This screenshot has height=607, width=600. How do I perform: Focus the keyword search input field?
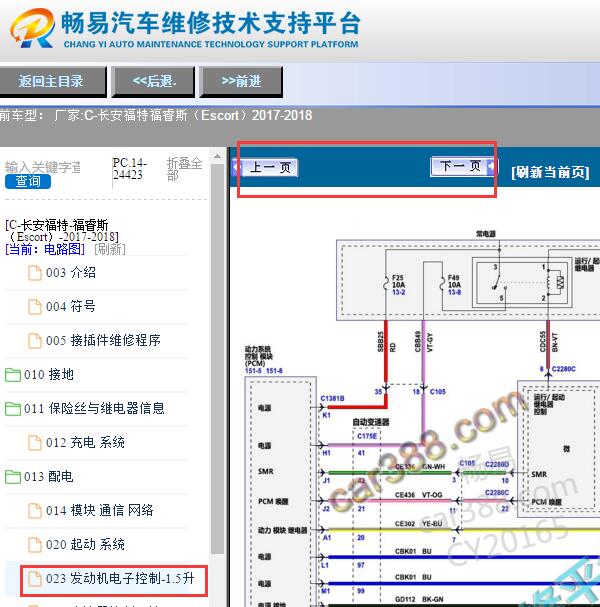43,167
